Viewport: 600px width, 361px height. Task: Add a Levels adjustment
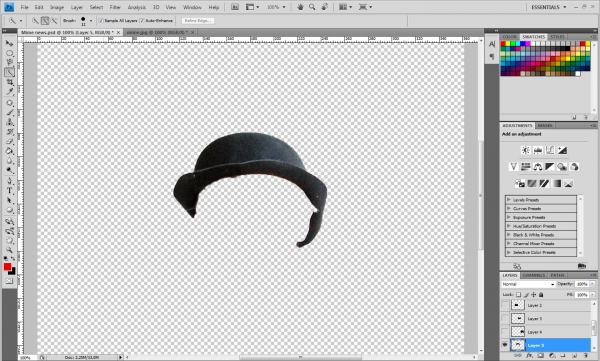click(538, 150)
